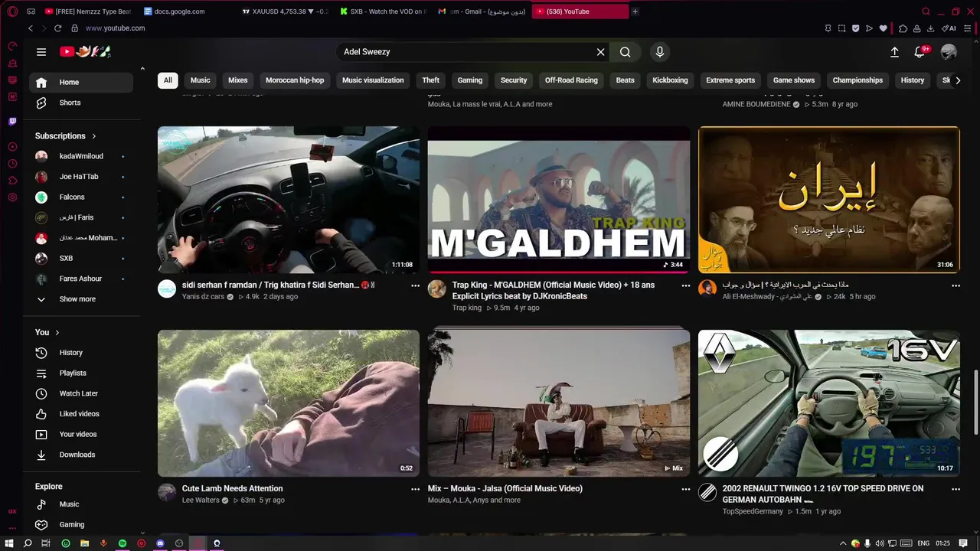Open browser snapshot tool icon
The image size is (980, 551).
click(x=841, y=28)
